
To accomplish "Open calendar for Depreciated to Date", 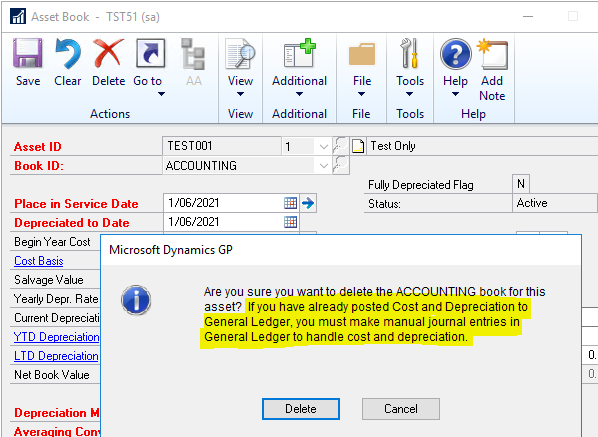I will pyautogui.click(x=290, y=222).
